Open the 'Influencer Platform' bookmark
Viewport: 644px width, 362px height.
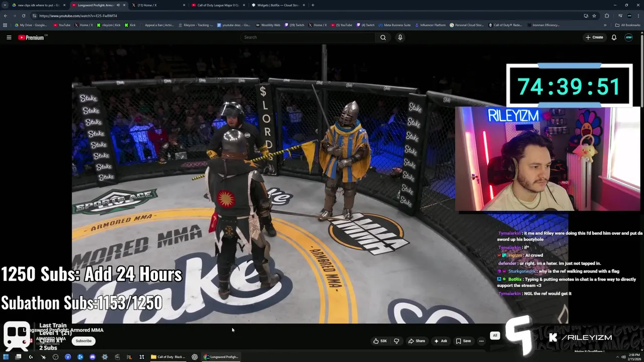[430, 25]
